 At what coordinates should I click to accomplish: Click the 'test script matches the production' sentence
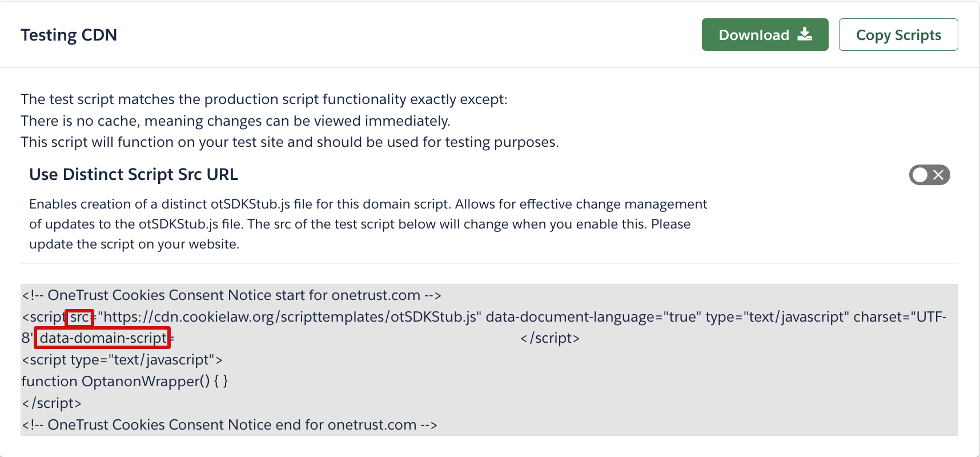[264, 99]
